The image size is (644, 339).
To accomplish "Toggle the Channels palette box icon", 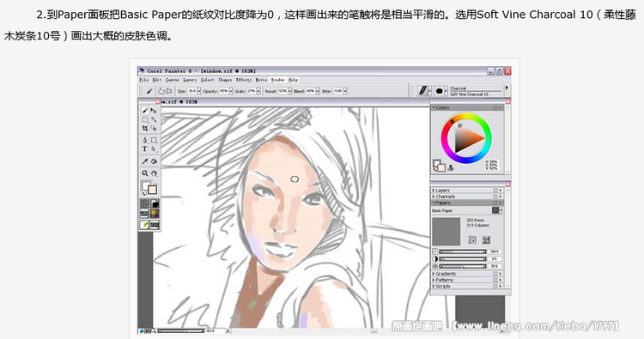I will tap(495, 197).
